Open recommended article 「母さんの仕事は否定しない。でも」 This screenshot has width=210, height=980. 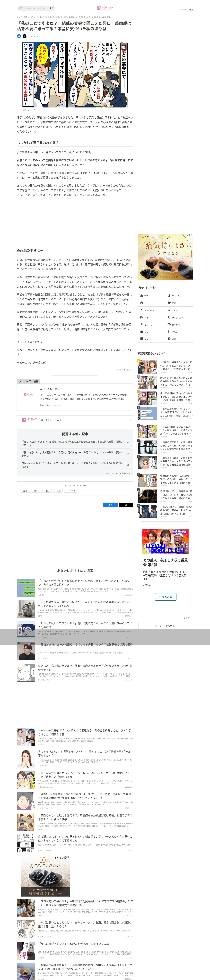click(x=75, y=780)
